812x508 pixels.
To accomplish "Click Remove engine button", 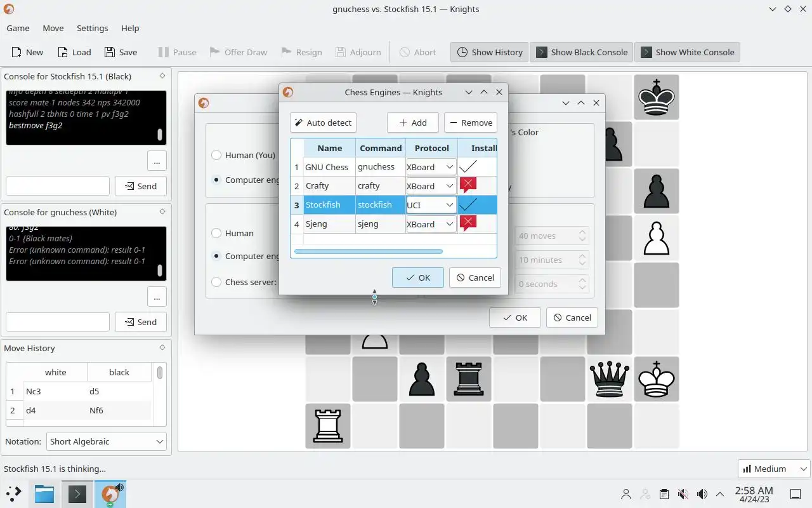I will pos(470,123).
